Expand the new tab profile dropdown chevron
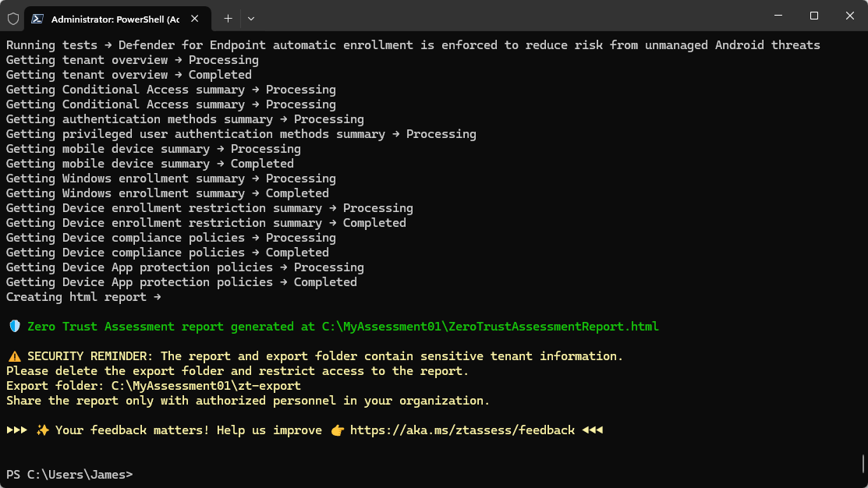 [x=251, y=18]
